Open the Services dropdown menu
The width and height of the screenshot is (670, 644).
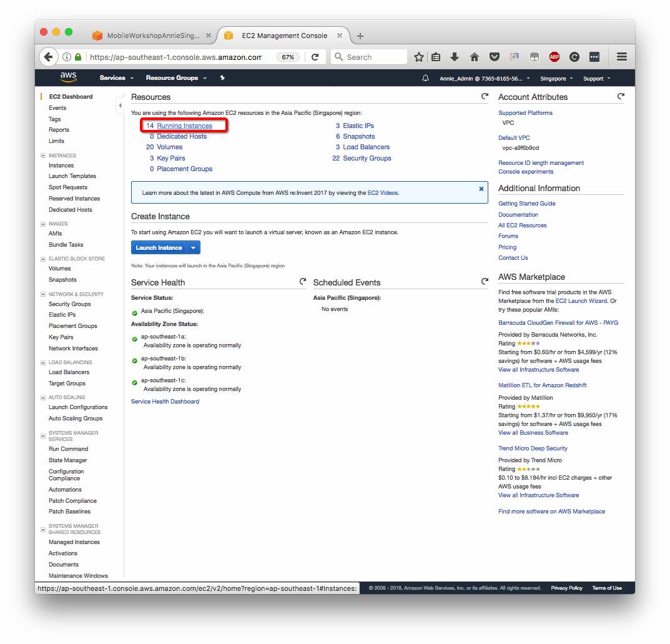(116, 78)
